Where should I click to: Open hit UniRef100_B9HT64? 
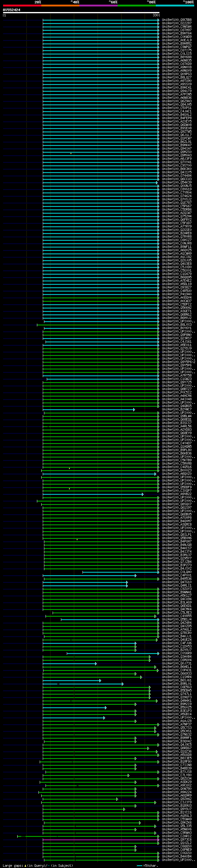point(176,33)
